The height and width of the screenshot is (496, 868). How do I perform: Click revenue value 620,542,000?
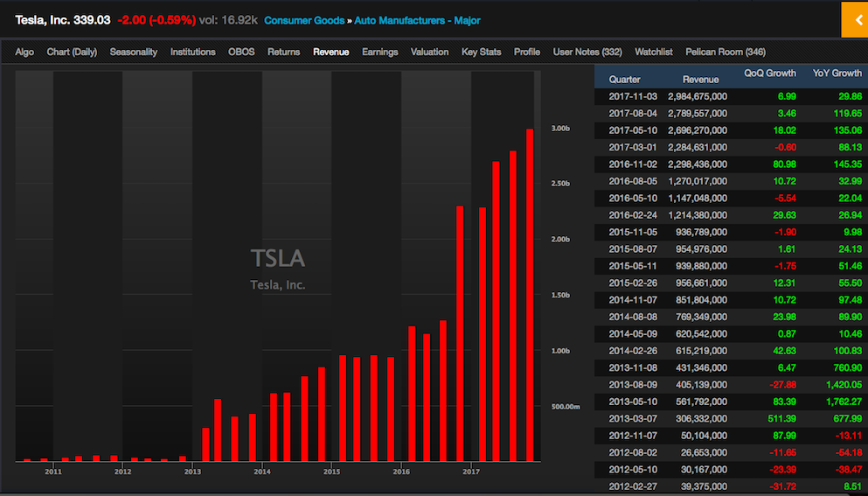click(x=701, y=334)
